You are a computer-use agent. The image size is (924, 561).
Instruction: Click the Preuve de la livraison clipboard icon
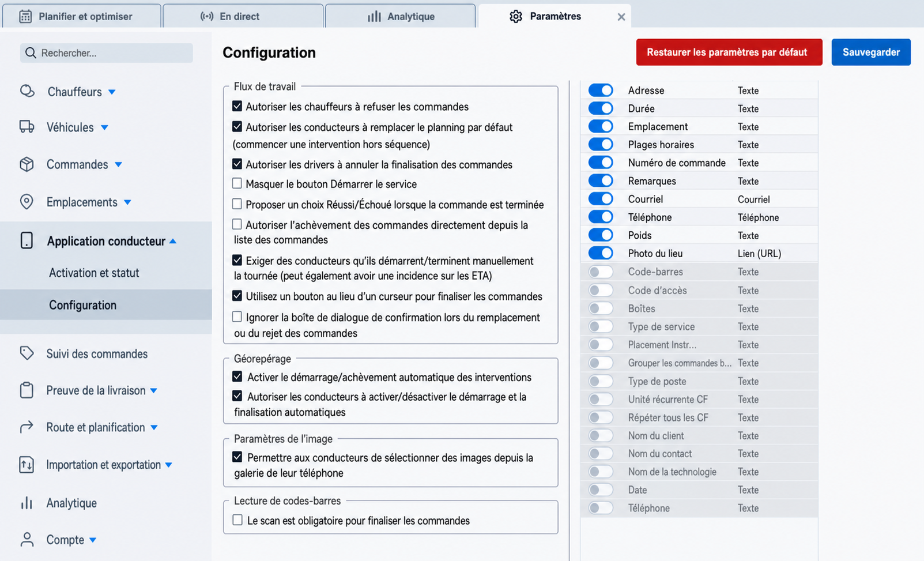[x=27, y=390]
